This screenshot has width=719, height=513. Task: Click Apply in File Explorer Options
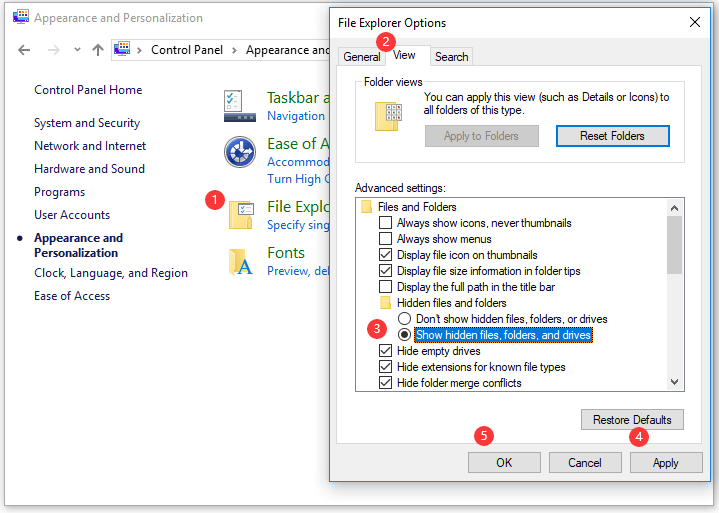(666, 463)
